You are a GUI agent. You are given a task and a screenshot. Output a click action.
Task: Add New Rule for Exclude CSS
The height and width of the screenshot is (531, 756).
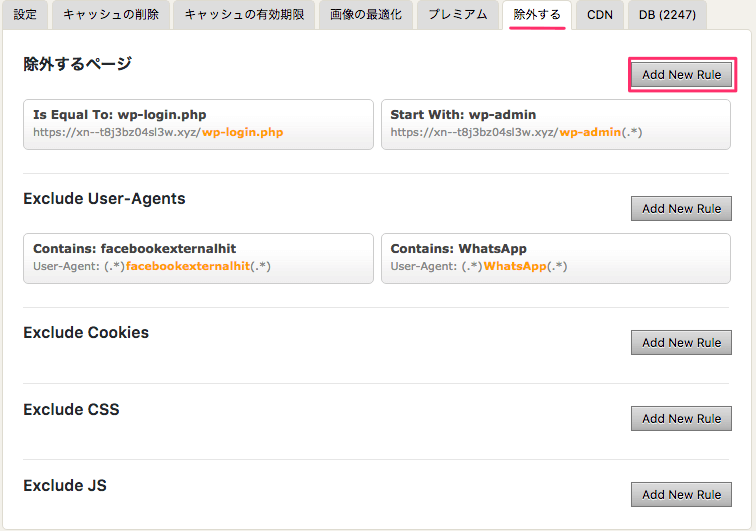(x=681, y=419)
